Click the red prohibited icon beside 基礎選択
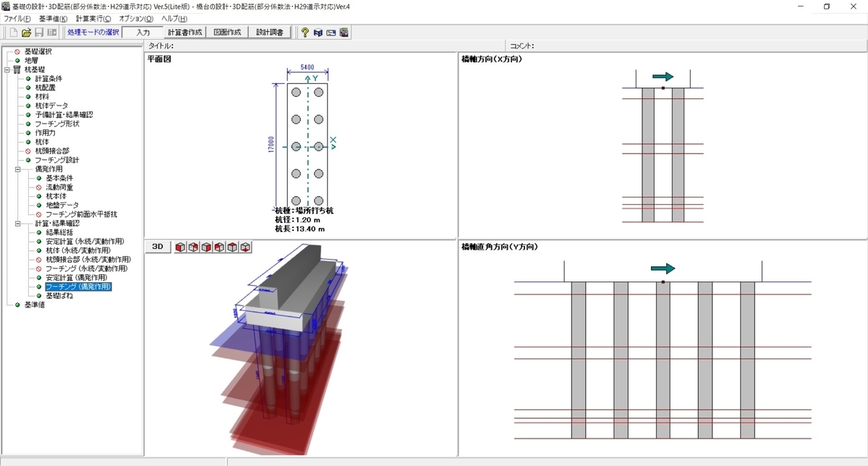The width and height of the screenshot is (868, 466). click(x=17, y=51)
